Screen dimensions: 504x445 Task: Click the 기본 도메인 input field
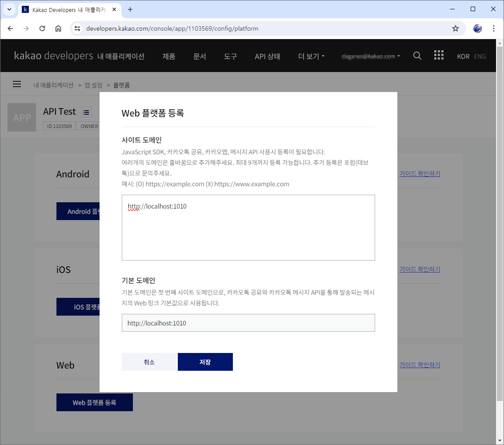click(248, 323)
